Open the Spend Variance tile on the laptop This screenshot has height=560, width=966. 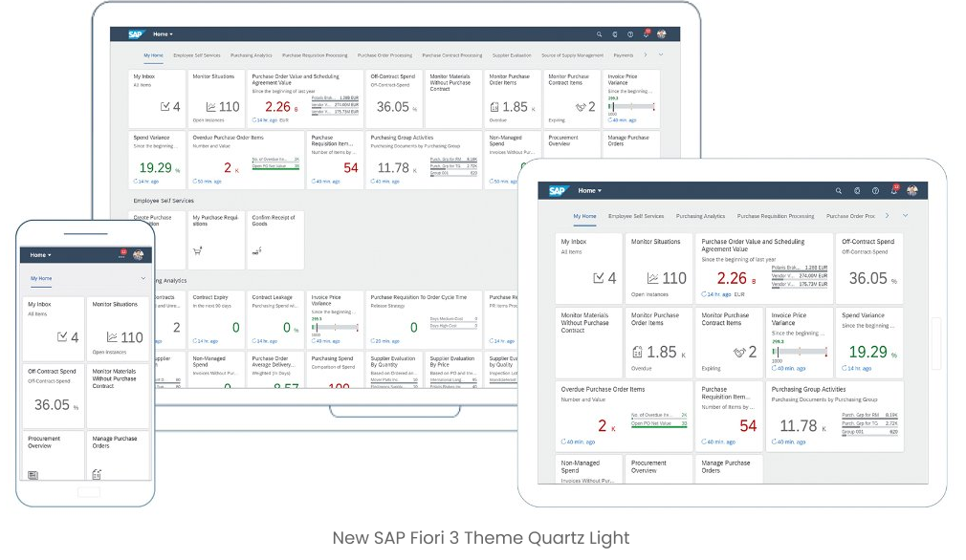point(157,160)
